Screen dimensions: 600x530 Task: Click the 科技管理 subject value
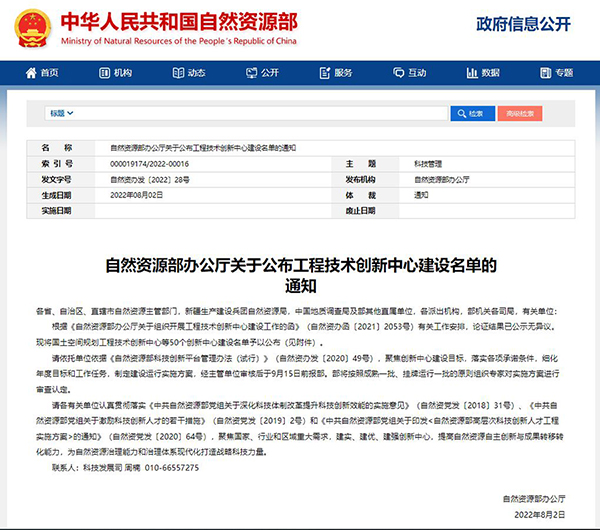(428, 164)
